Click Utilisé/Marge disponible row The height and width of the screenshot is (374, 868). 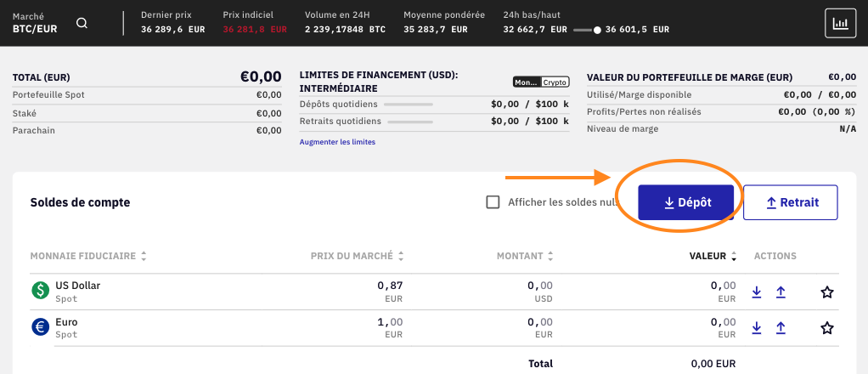721,95
